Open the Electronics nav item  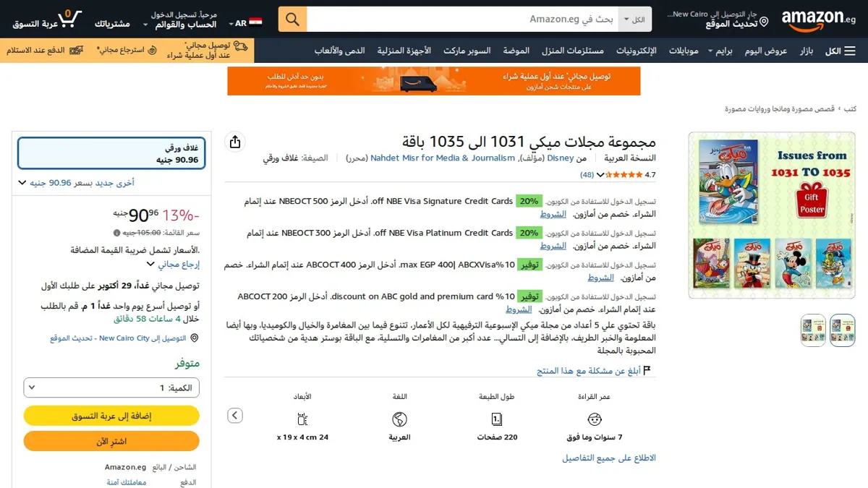click(x=637, y=51)
